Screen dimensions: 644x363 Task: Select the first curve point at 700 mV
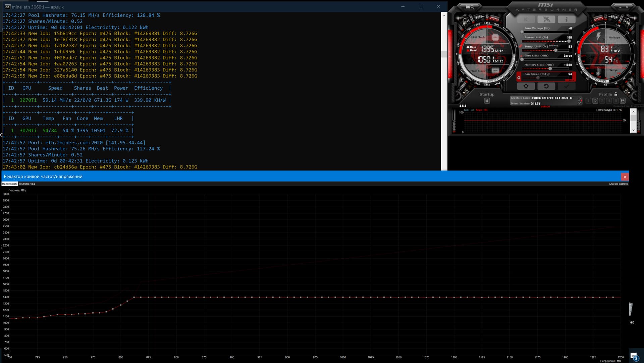(x=10, y=319)
